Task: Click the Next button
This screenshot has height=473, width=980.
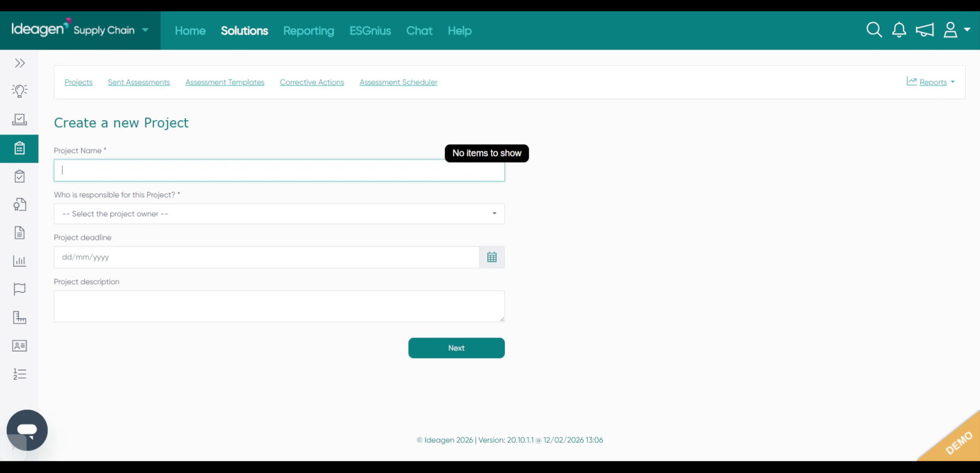Action: 456,348
